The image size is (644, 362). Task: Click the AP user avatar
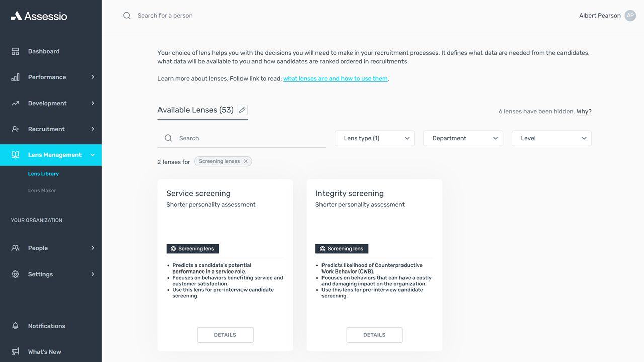[630, 16]
